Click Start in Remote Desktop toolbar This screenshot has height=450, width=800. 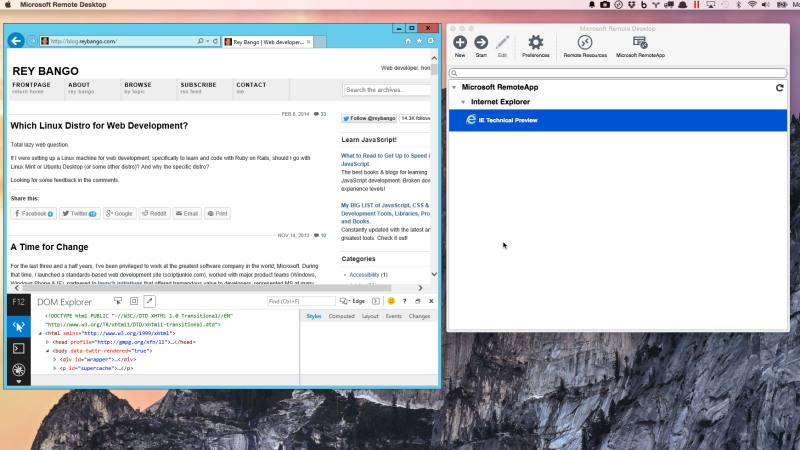pos(481,46)
